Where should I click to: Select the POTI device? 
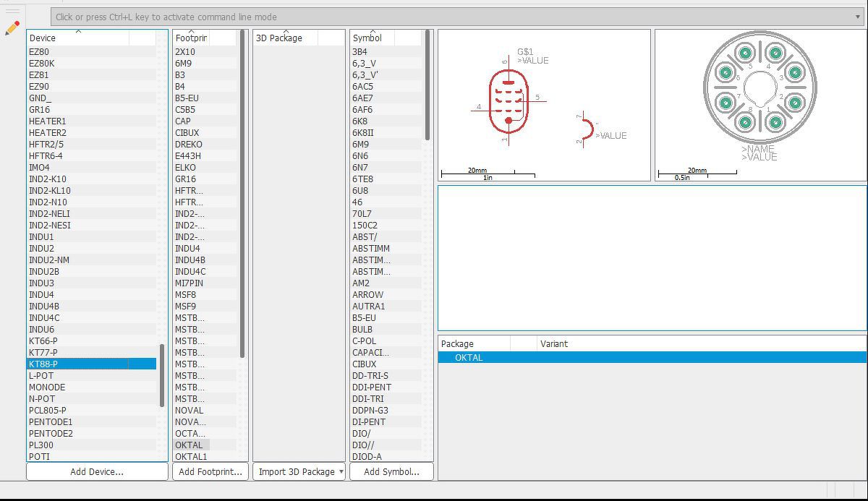[x=92, y=456]
